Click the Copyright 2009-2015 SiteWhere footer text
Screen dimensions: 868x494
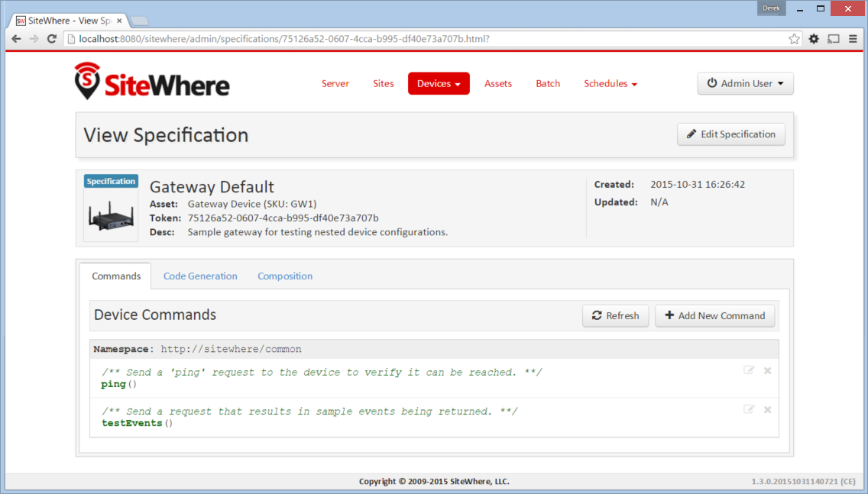[434, 482]
